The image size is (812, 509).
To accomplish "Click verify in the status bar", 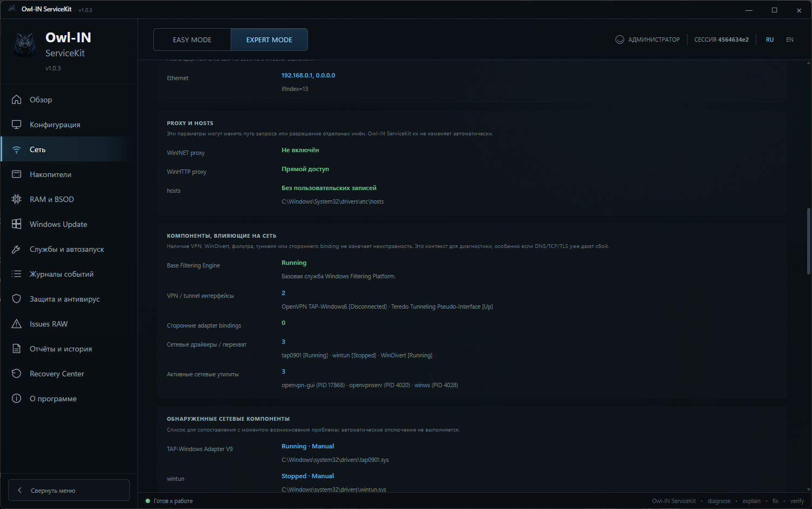I will coord(797,501).
